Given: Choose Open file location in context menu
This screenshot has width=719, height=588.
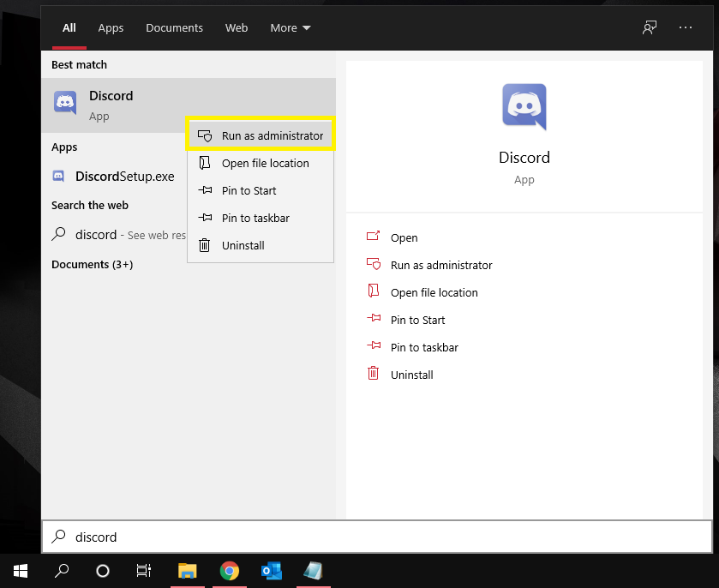Looking at the screenshot, I should pyautogui.click(x=261, y=163).
